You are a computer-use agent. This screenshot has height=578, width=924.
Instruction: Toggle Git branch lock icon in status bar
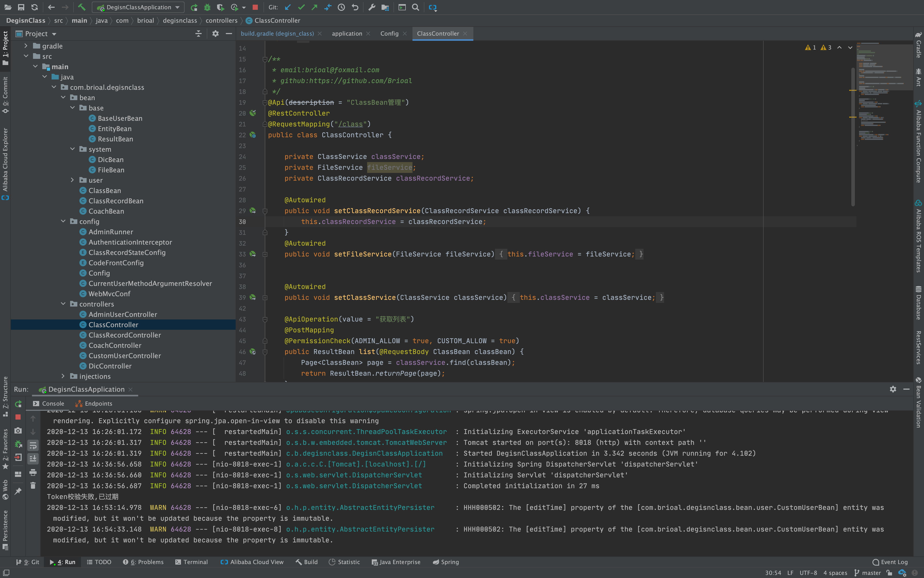pos(890,573)
